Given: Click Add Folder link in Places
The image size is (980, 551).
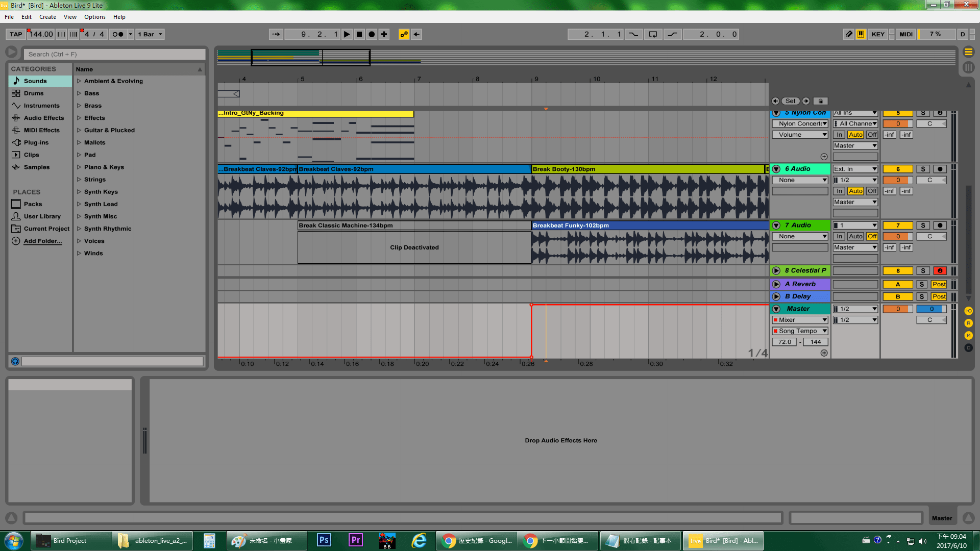Looking at the screenshot, I should (43, 241).
